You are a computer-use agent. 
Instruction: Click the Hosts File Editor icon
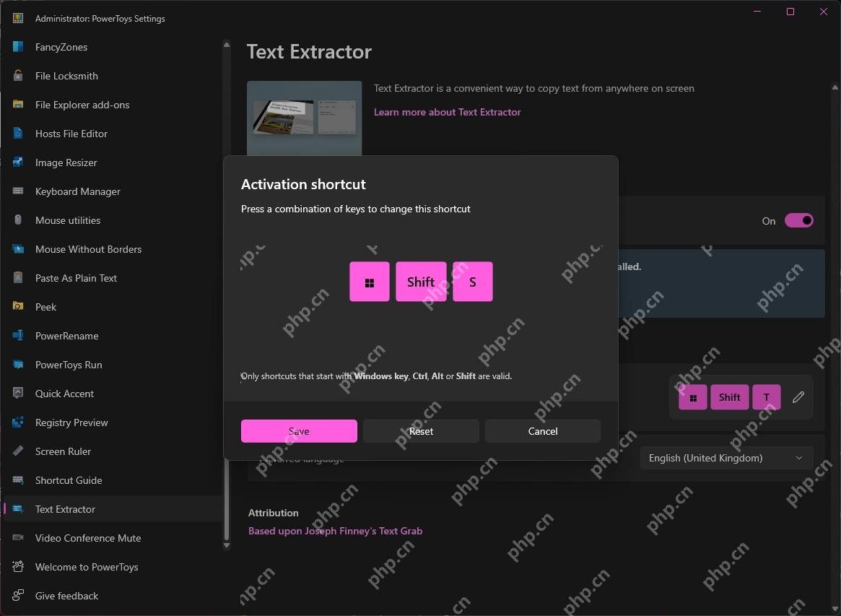pyautogui.click(x=18, y=134)
